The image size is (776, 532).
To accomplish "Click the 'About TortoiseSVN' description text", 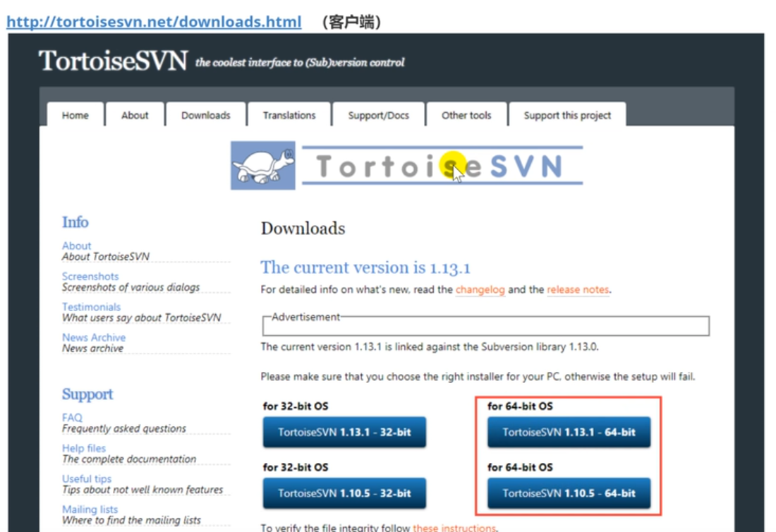I will [x=105, y=256].
